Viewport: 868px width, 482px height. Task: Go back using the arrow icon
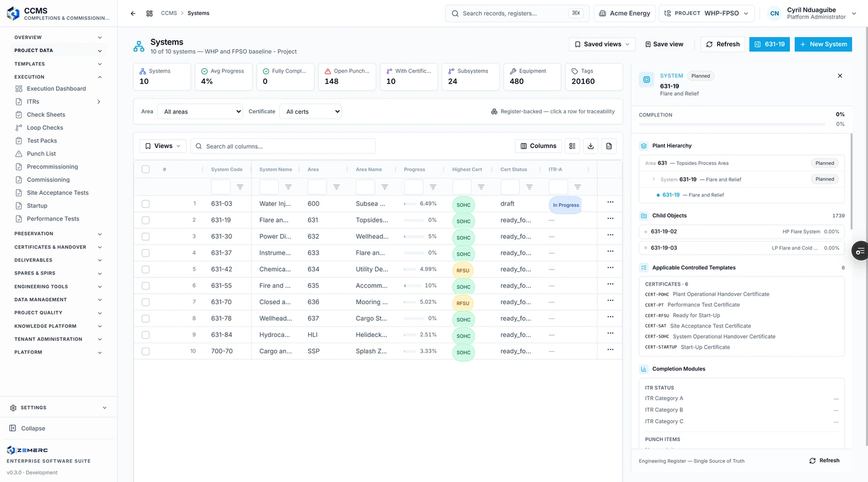[x=133, y=13]
